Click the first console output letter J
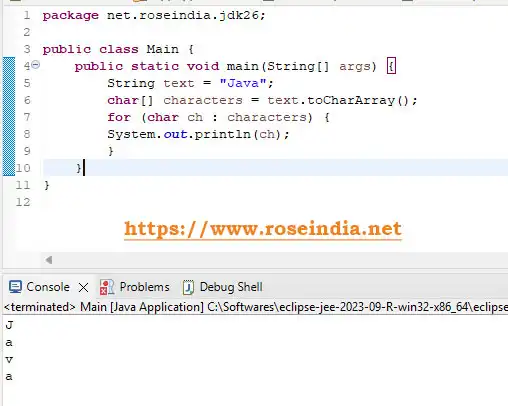Viewport: 508px width, 406px height. coord(9,325)
